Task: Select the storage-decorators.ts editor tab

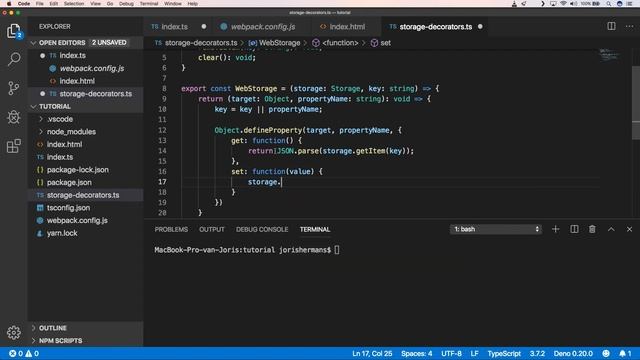Action: (436, 27)
